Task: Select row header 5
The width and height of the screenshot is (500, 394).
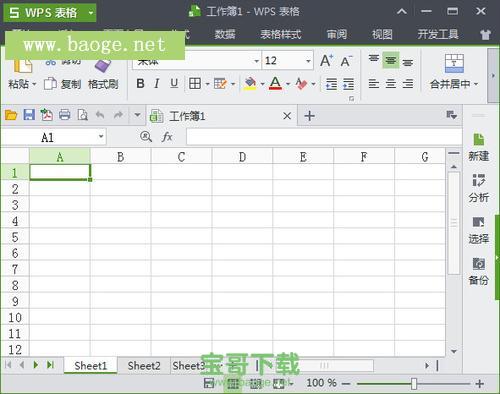Action: [x=15, y=237]
